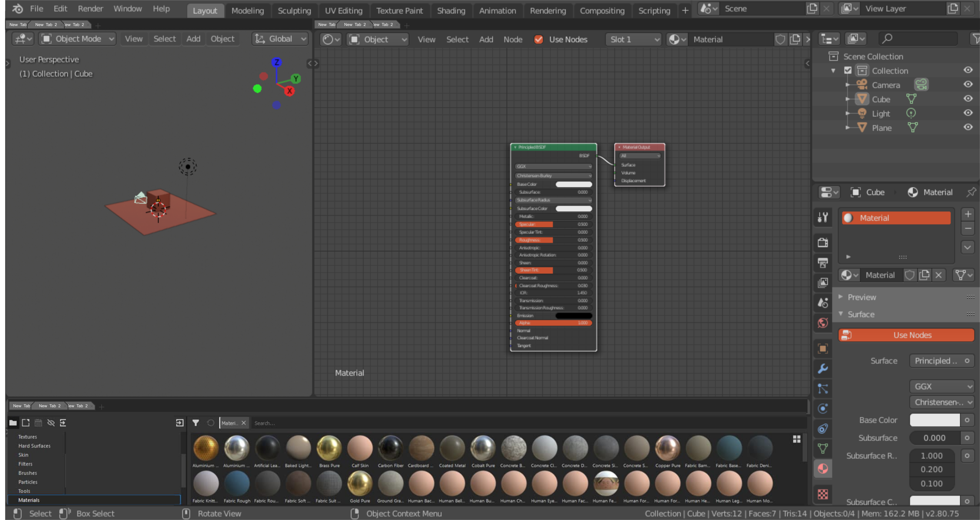Switch to the Shading workspace tab
The image size is (980, 520).
point(451,11)
